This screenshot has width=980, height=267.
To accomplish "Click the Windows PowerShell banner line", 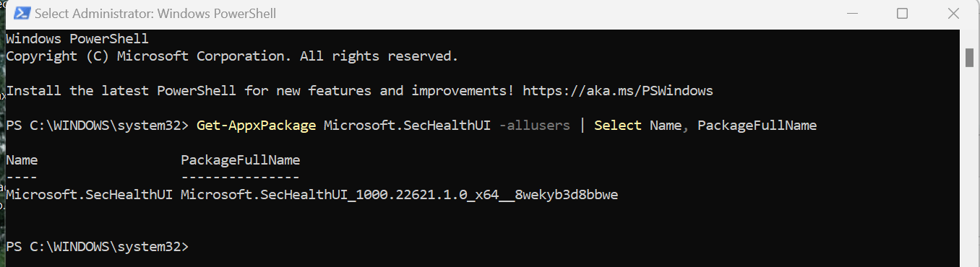I will pyautogui.click(x=77, y=39).
